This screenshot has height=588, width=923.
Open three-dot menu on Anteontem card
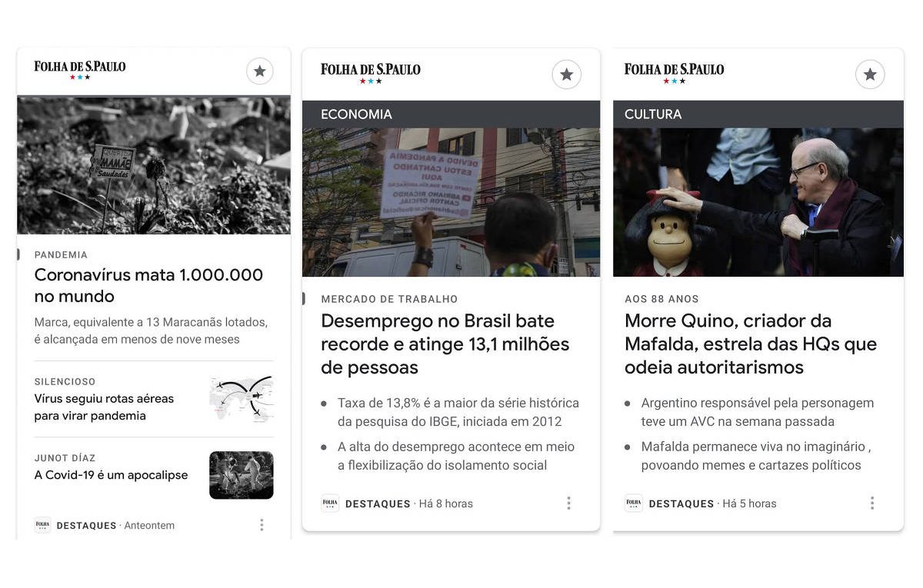point(262,525)
